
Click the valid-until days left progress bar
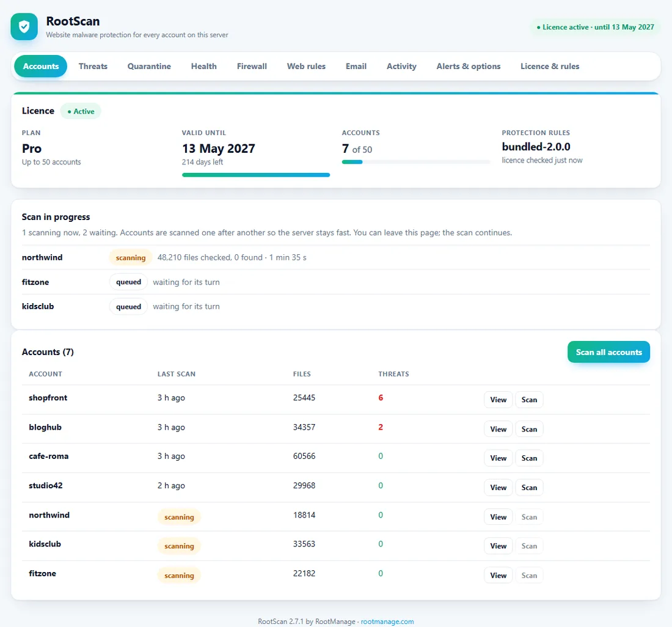(x=256, y=175)
